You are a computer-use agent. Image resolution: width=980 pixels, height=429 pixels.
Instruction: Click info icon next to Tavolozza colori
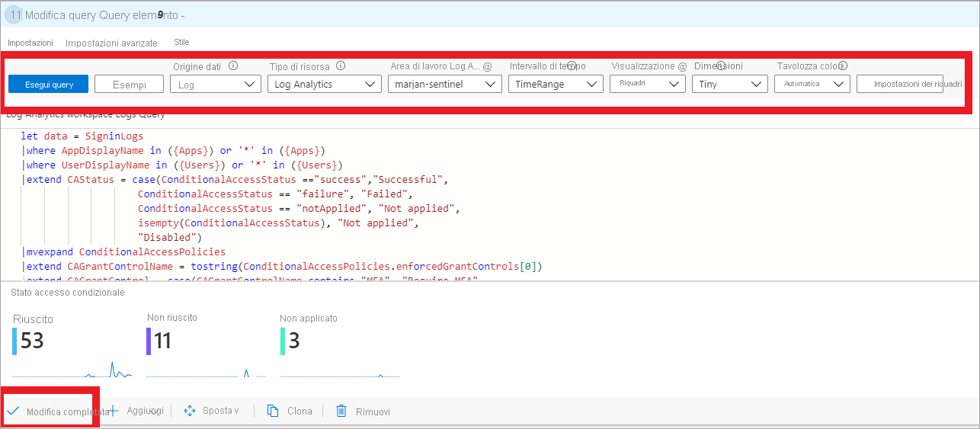pyautogui.click(x=843, y=66)
